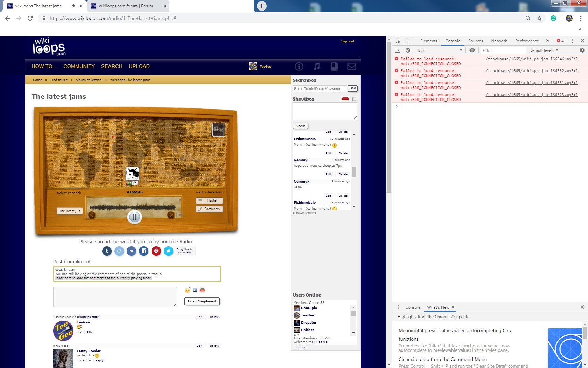Image resolution: width=588 pixels, height=368 pixels.
Task: Click the info icon in site header
Action: (x=299, y=66)
